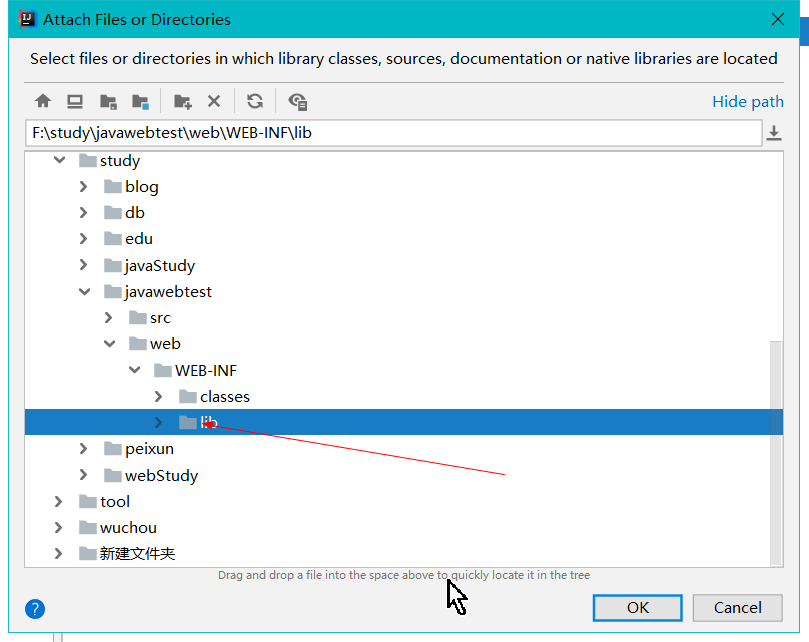809x642 pixels.
Task: Expand the edu folder
Action: 84,238
